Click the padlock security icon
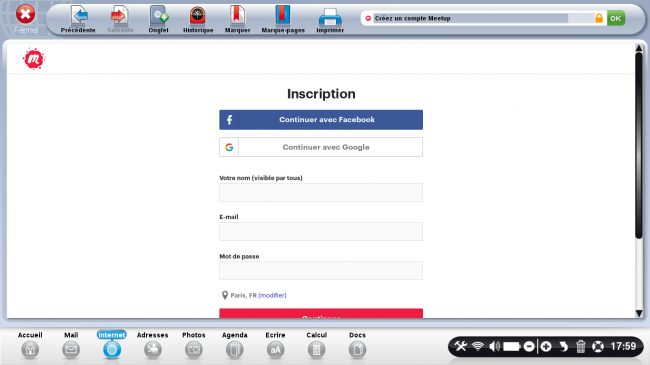Image resolution: width=650 pixels, height=365 pixels. click(x=599, y=18)
